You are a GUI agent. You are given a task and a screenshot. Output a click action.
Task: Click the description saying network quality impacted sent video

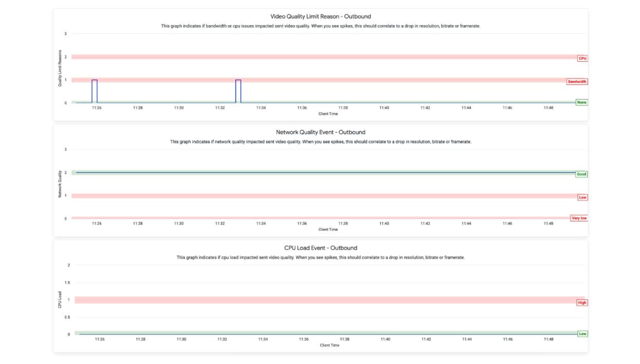pyautogui.click(x=320, y=141)
